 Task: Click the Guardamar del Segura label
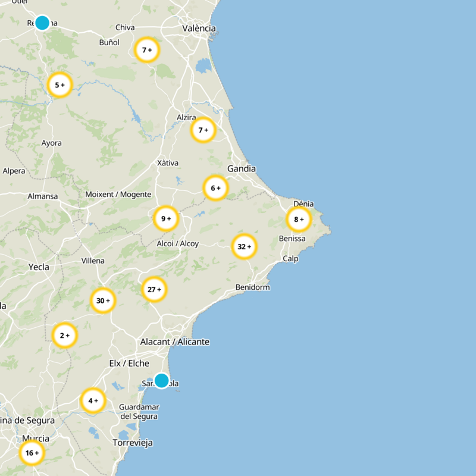(x=139, y=411)
